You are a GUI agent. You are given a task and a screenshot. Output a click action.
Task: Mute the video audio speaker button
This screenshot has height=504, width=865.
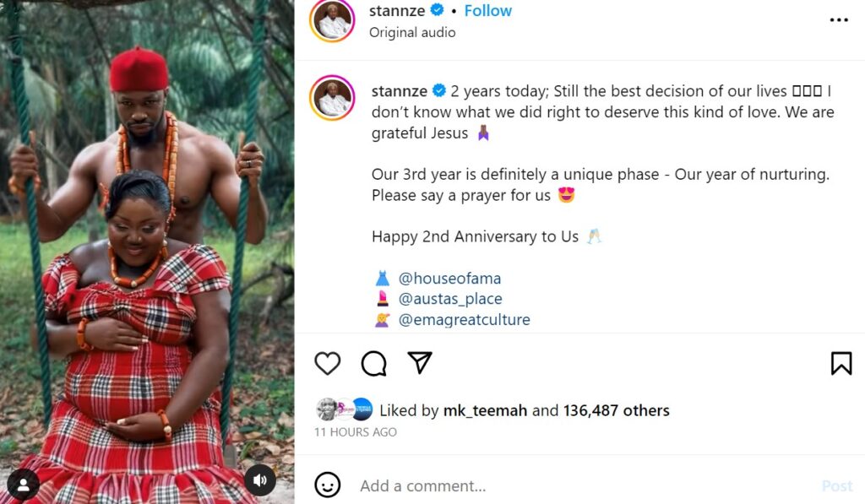pyautogui.click(x=260, y=480)
